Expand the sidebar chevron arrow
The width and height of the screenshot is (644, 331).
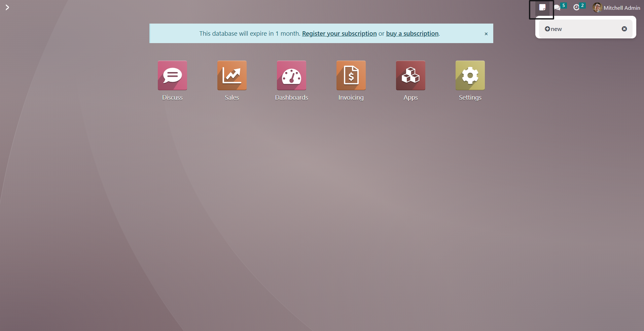(7, 7)
